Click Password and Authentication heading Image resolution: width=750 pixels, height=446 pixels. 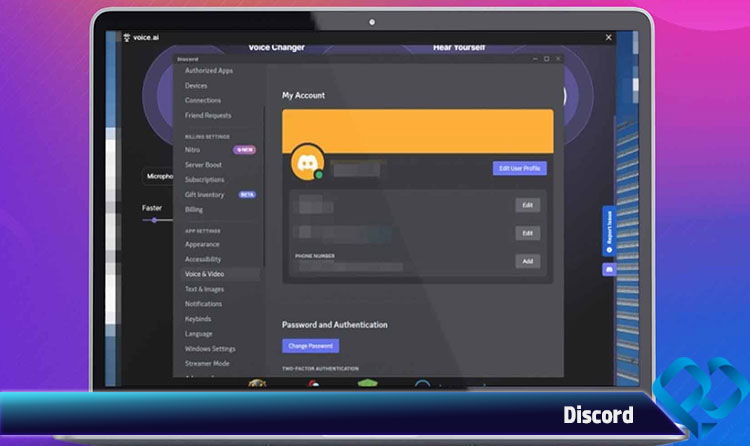pos(335,324)
